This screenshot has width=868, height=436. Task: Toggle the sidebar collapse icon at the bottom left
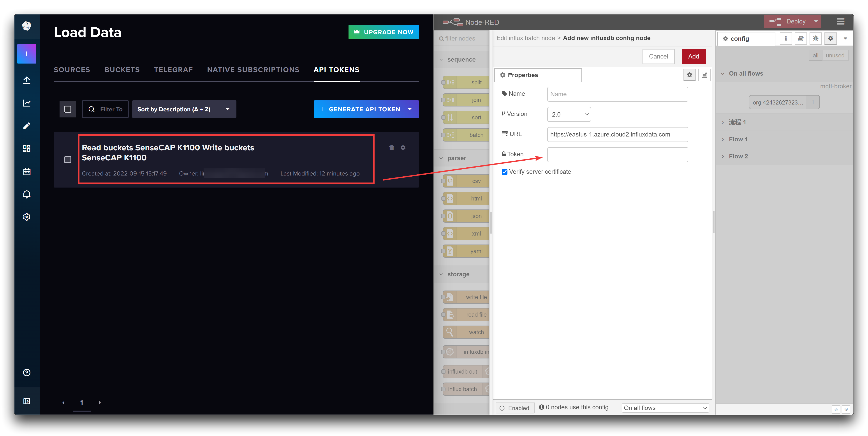tap(27, 401)
